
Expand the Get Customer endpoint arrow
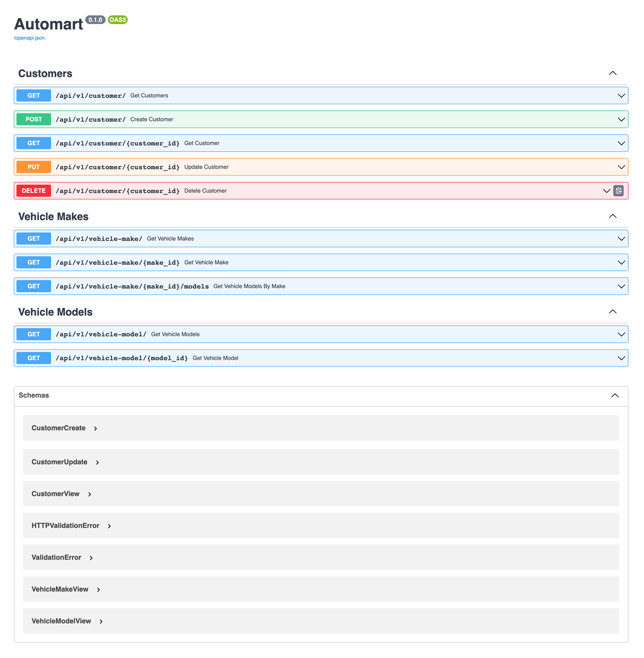coord(621,143)
